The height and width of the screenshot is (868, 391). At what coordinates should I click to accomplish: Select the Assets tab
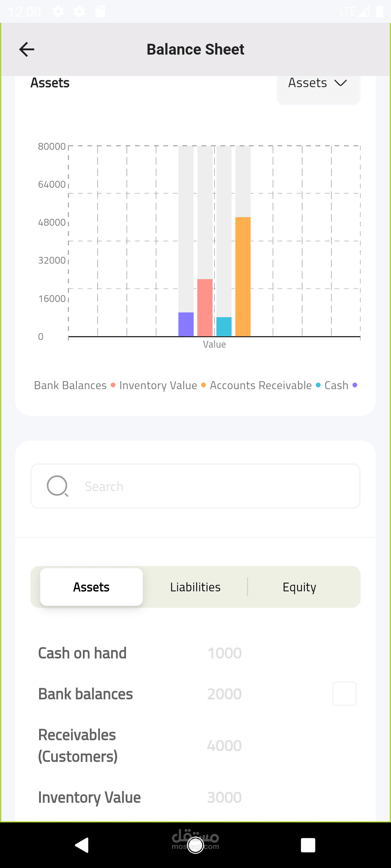91,587
